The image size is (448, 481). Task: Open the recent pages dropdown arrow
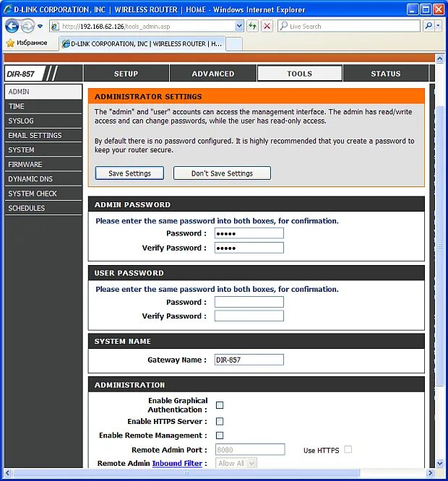coord(40,27)
